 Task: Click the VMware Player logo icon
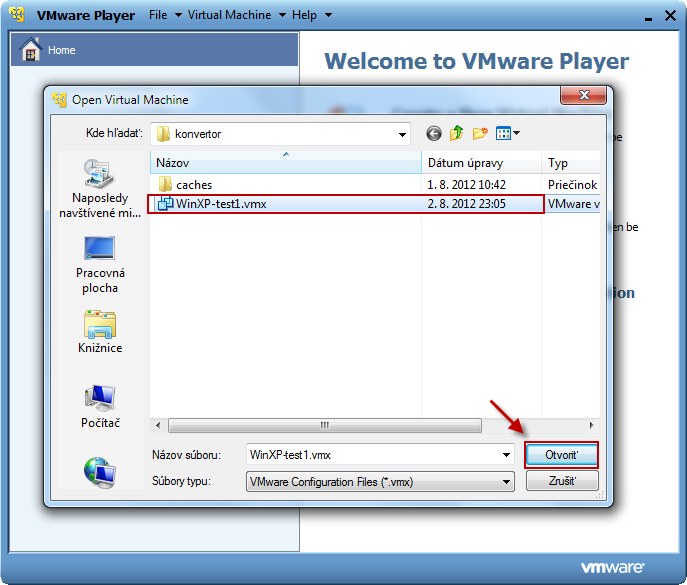click(x=18, y=14)
